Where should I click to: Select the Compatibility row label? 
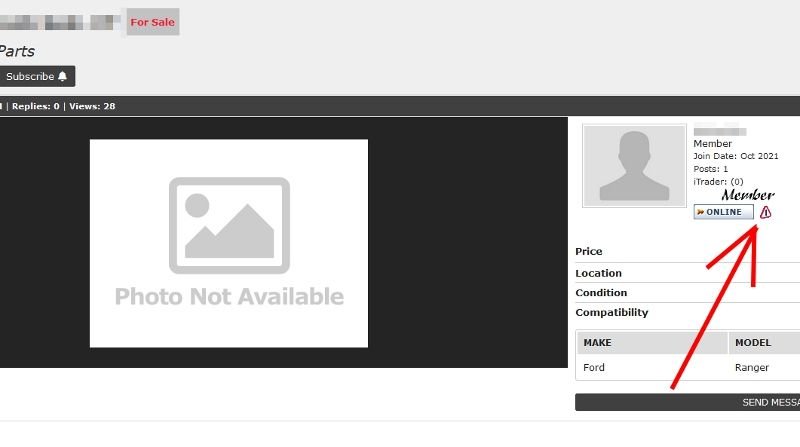[x=611, y=313]
